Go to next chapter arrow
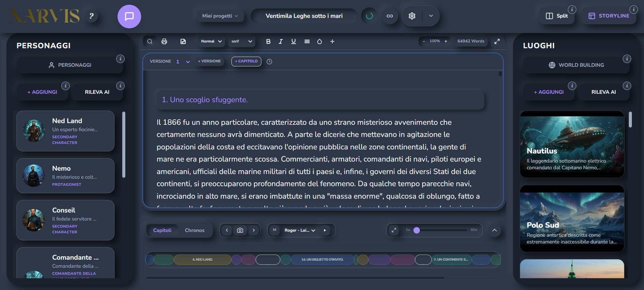The image size is (644, 290). tap(254, 230)
